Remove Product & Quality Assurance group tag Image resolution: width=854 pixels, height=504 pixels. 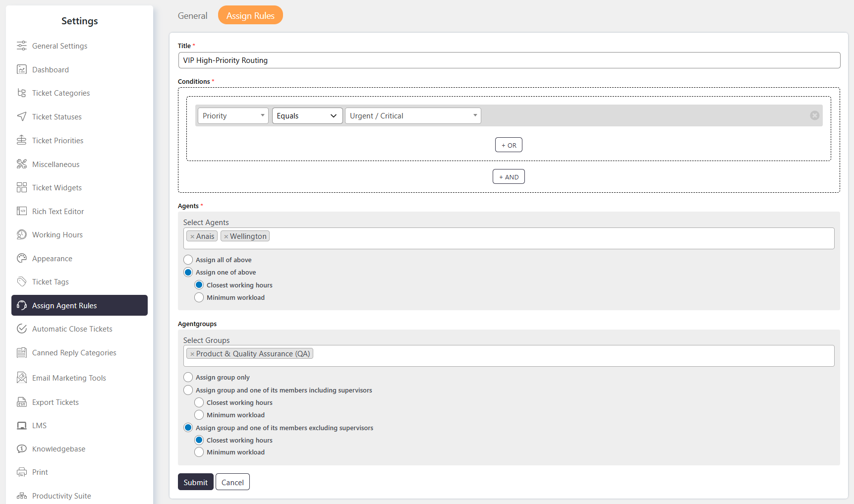pyautogui.click(x=192, y=354)
